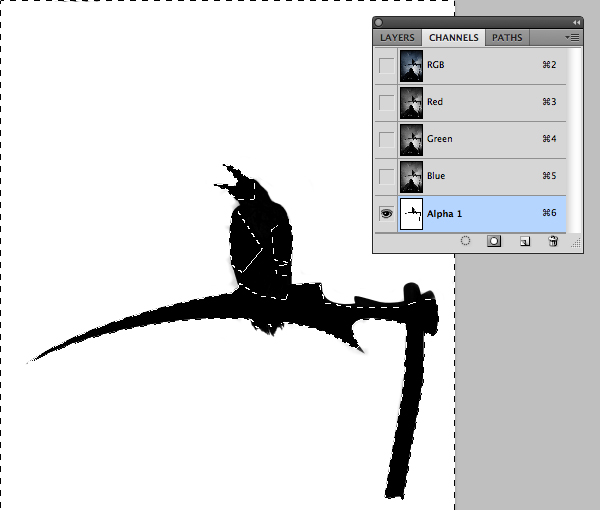This screenshot has height=510, width=600.
Task: Collapse panel double-arrow icon
Action: point(576,23)
